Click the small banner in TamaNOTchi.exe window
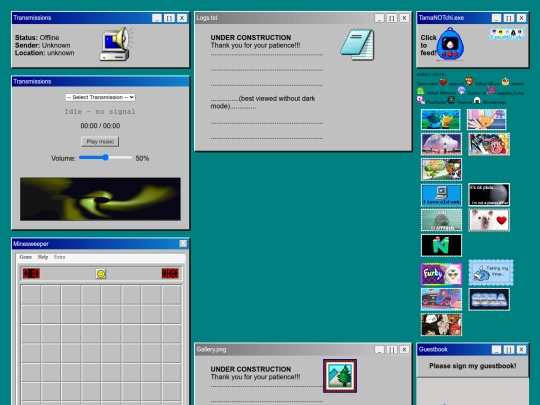The image size is (540, 405). click(x=507, y=34)
